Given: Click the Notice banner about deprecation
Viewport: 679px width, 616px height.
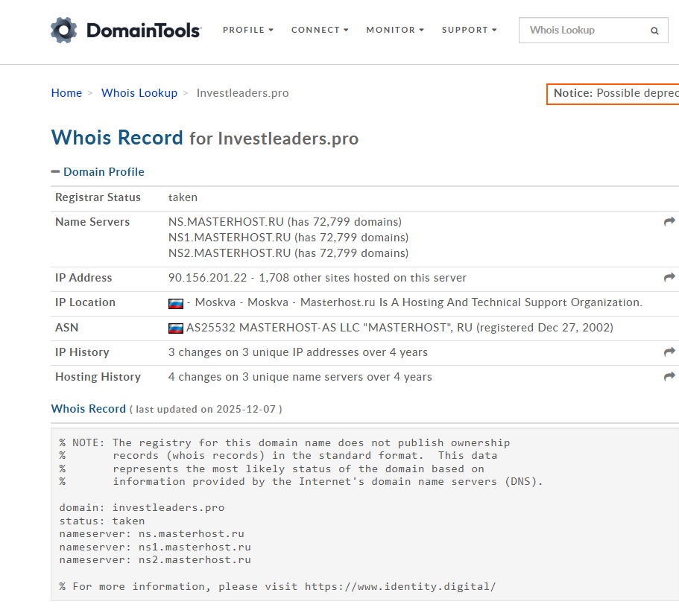Looking at the screenshot, I should tap(614, 94).
